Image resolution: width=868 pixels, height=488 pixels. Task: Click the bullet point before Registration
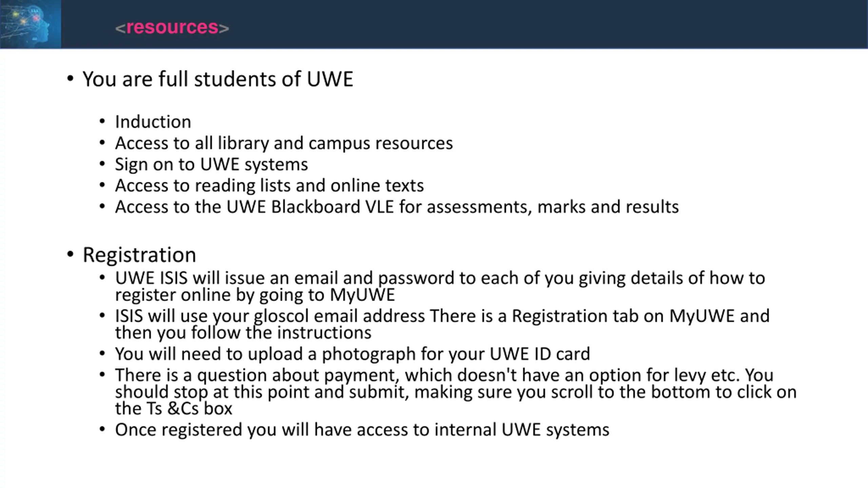coord(70,254)
